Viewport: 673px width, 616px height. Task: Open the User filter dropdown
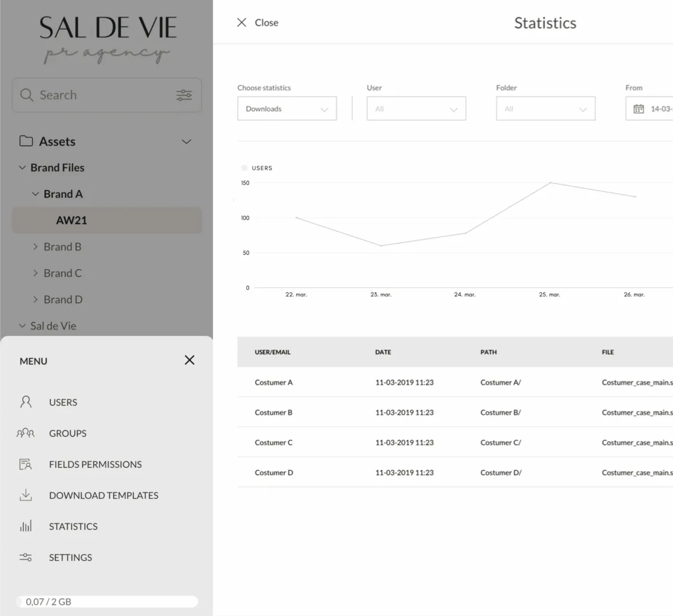(x=416, y=108)
